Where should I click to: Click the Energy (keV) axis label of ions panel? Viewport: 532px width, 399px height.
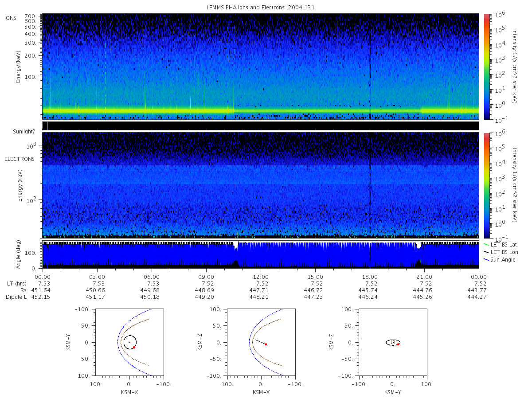19,66
